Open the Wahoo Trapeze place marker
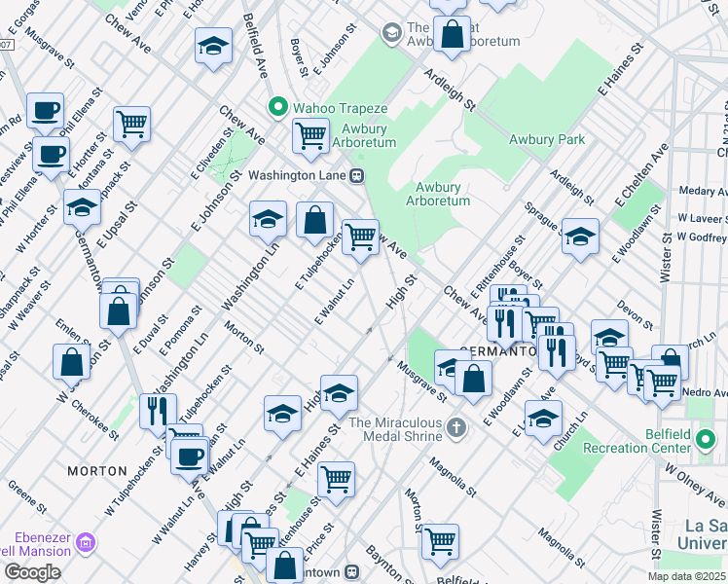Image resolution: width=728 pixels, height=584 pixels. pos(277,108)
